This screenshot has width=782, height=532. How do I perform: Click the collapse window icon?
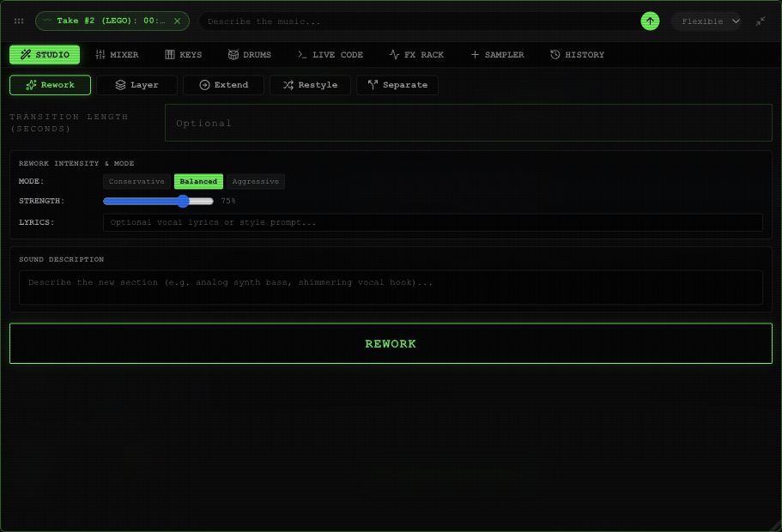point(760,21)
